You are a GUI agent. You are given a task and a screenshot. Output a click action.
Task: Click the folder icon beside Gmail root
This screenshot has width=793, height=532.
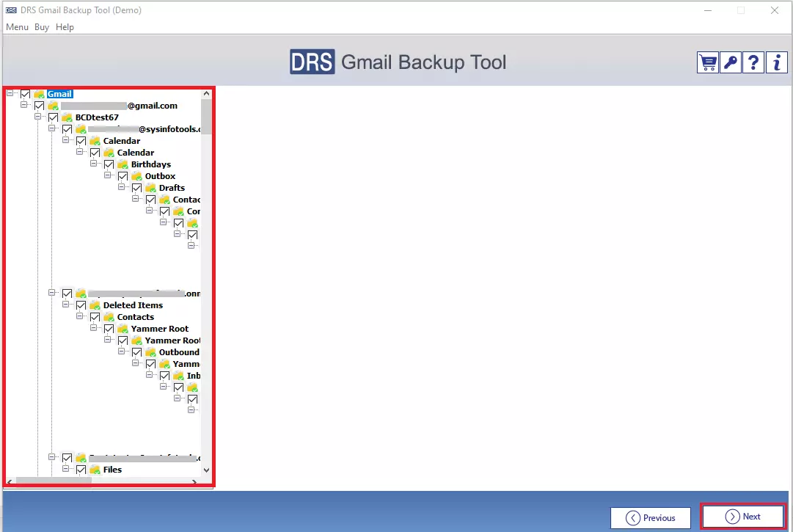pos(39,94)
